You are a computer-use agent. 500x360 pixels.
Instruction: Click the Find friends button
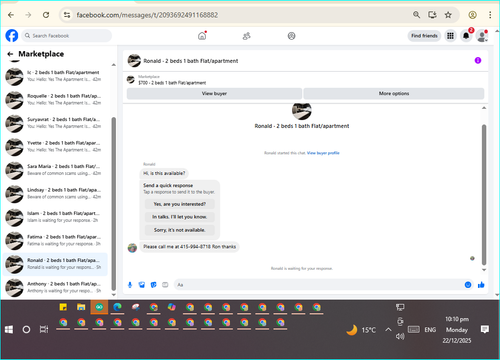pyautogui.click(x=424, y=36)
